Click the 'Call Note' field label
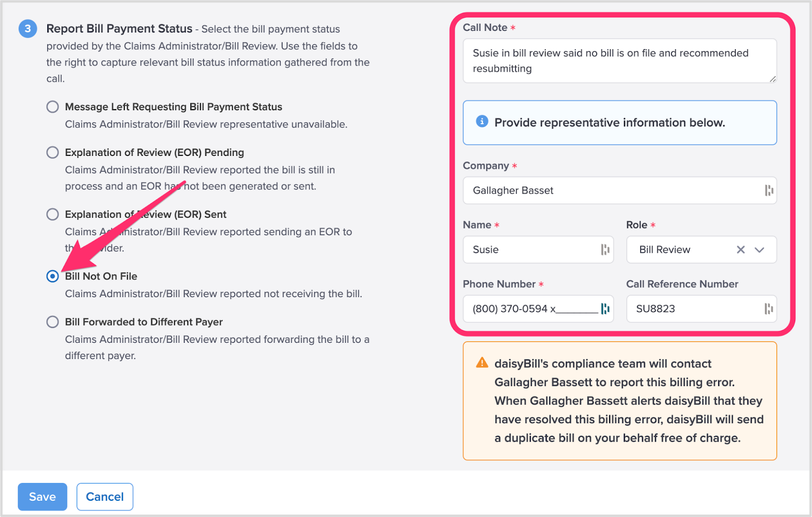Viewport: 812px width, 517px height. (485, 27)
